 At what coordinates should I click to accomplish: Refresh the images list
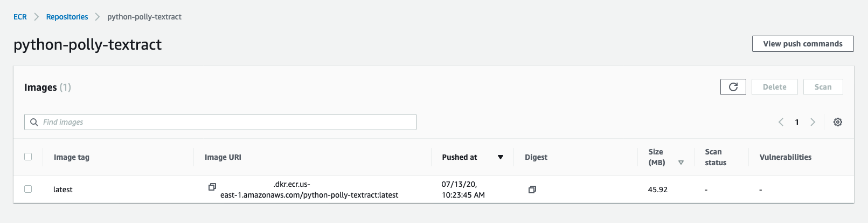(x=733, y=87)
